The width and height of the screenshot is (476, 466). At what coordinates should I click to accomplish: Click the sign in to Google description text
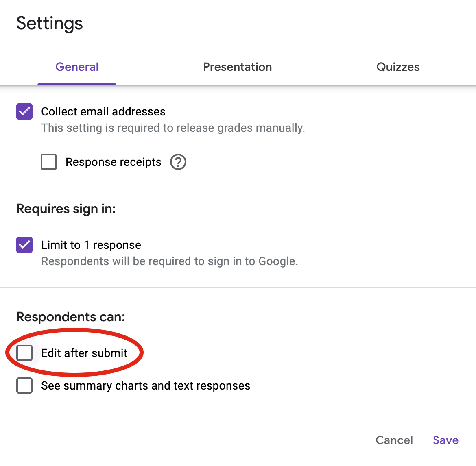click(170, 261)
